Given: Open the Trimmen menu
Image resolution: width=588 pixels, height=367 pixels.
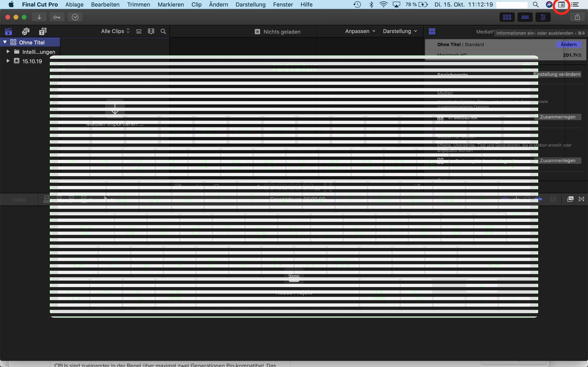Looking at the screenshot, I should tap(138, 5).
